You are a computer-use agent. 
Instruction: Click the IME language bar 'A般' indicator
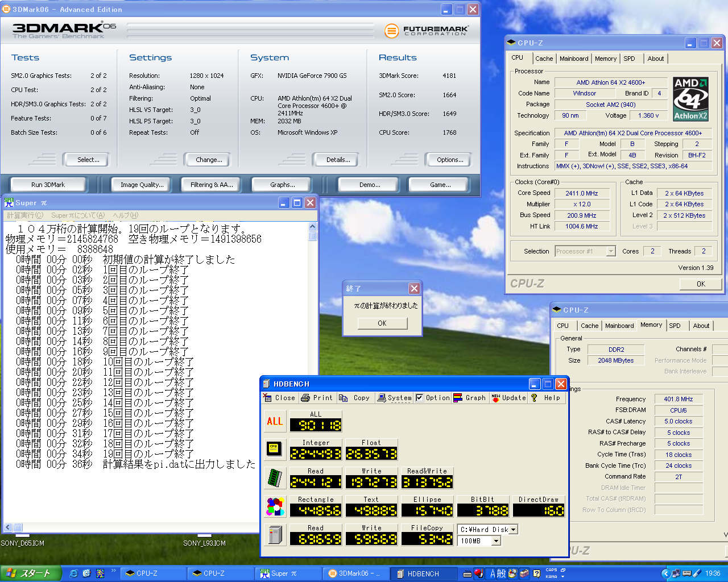click(x=498, y=573)
